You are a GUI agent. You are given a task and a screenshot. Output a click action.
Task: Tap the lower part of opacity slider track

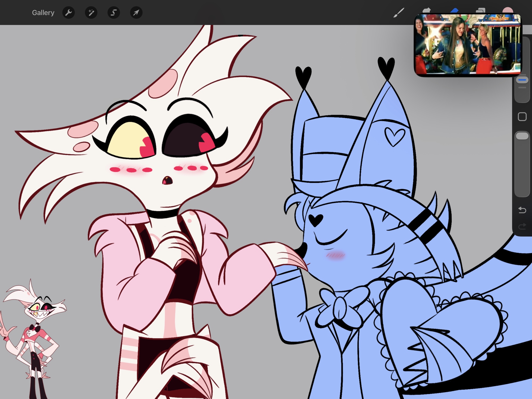click(x=522, y=181)
